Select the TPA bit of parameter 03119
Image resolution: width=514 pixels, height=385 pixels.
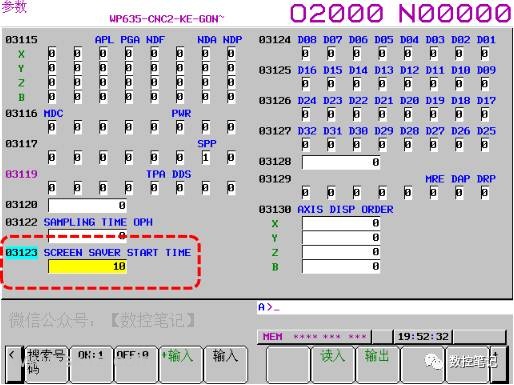point(154,188)
